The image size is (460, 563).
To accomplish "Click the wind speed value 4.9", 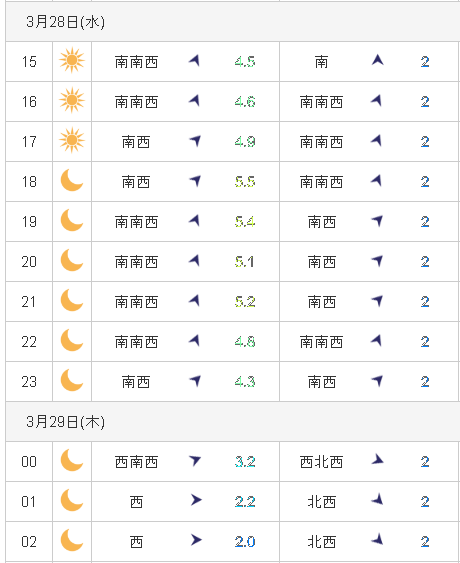I will pos(245,142).
